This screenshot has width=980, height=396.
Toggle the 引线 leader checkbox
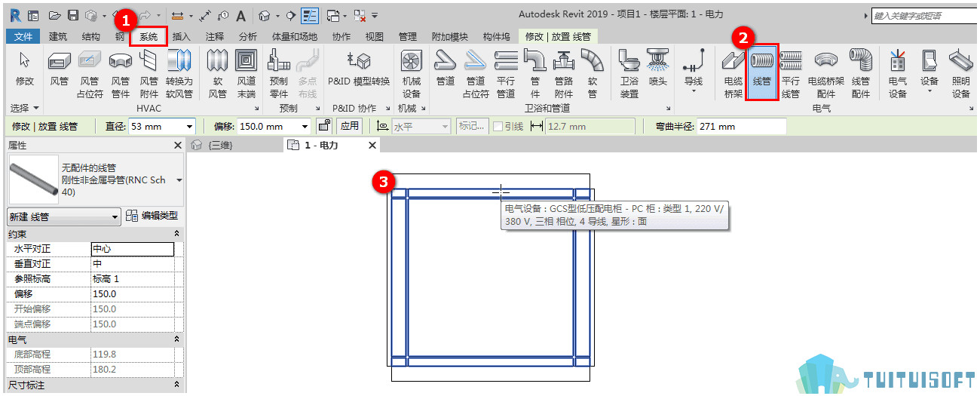click(x=498, y=127)
